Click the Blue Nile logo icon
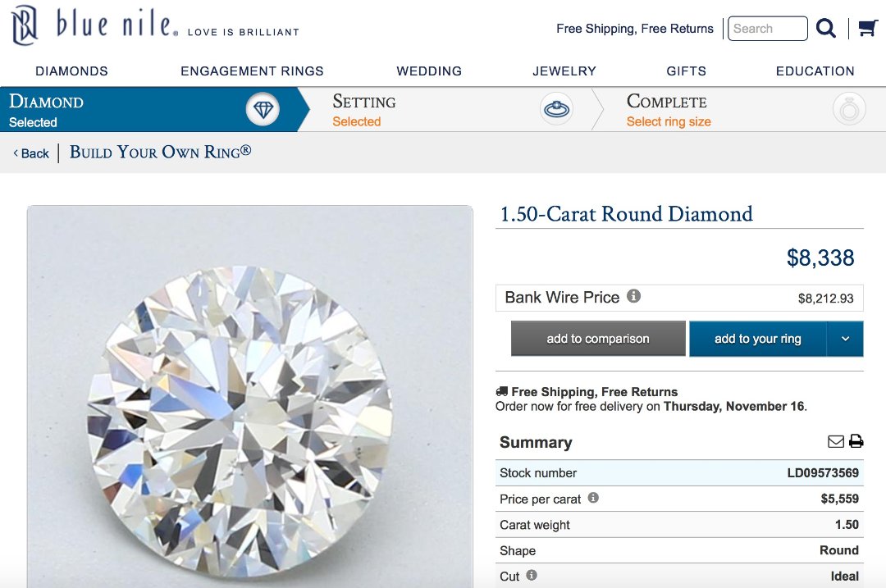886x588 pixels. (25, 25)
